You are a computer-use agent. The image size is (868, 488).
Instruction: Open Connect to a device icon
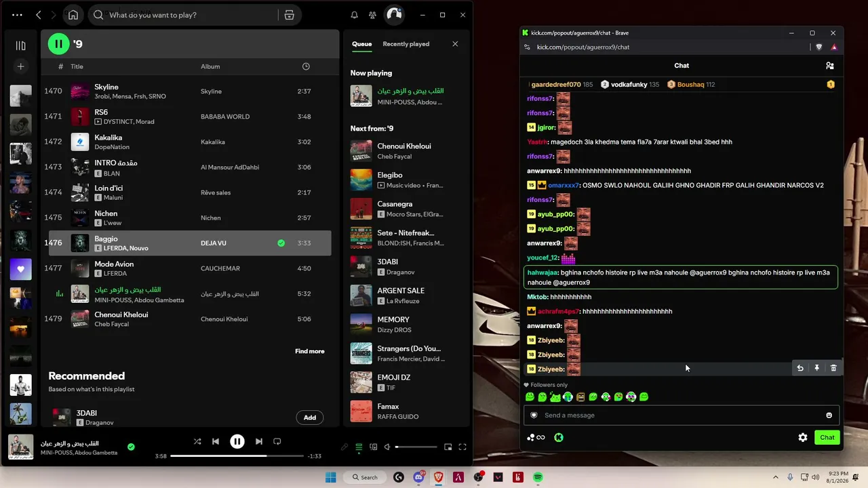coord(374,447)
